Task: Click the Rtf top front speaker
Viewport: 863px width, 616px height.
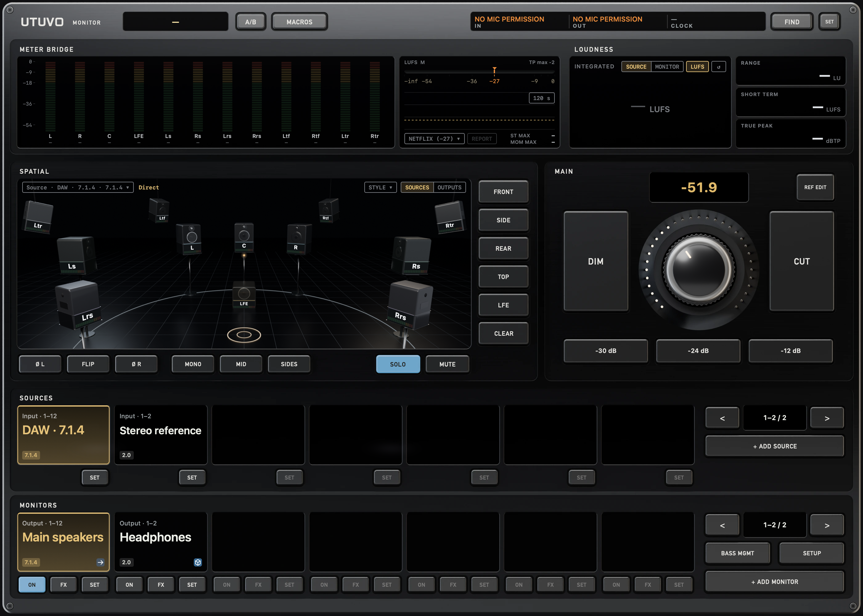Action: (x=329, y=210)
